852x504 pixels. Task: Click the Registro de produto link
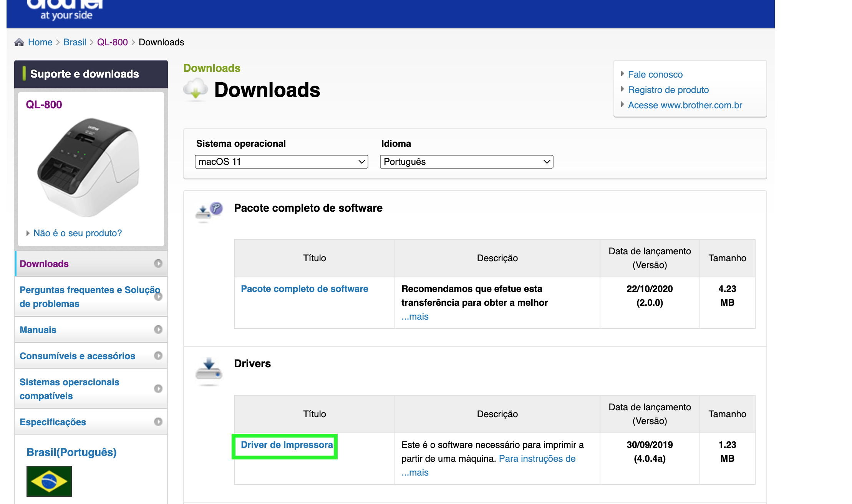tap(668, 90)
